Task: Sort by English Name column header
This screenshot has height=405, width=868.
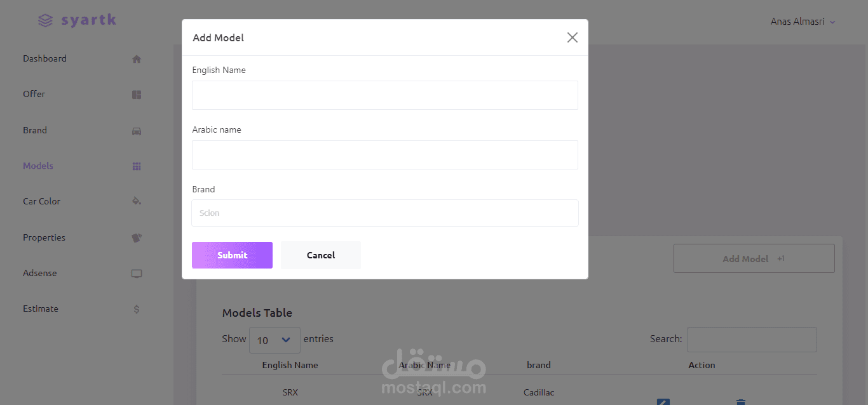Action: pyautogui.click(x=290, y=365)
